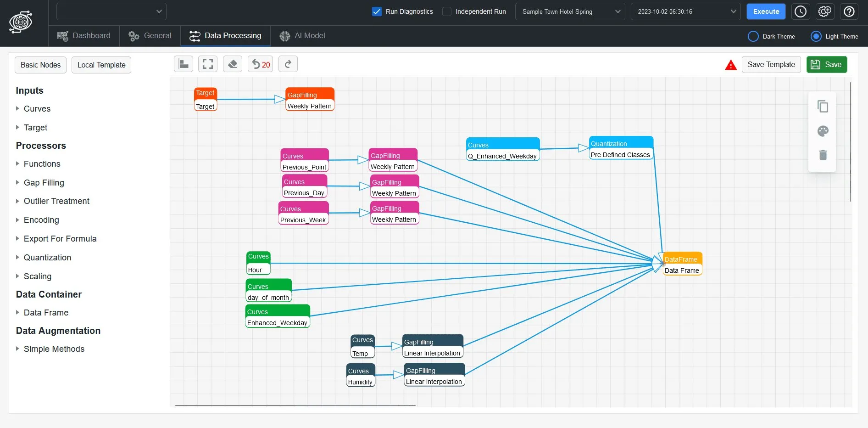Select the Curves Previous_Point node
The width and height of the screenshot is (868, 428).
[305, 160]
